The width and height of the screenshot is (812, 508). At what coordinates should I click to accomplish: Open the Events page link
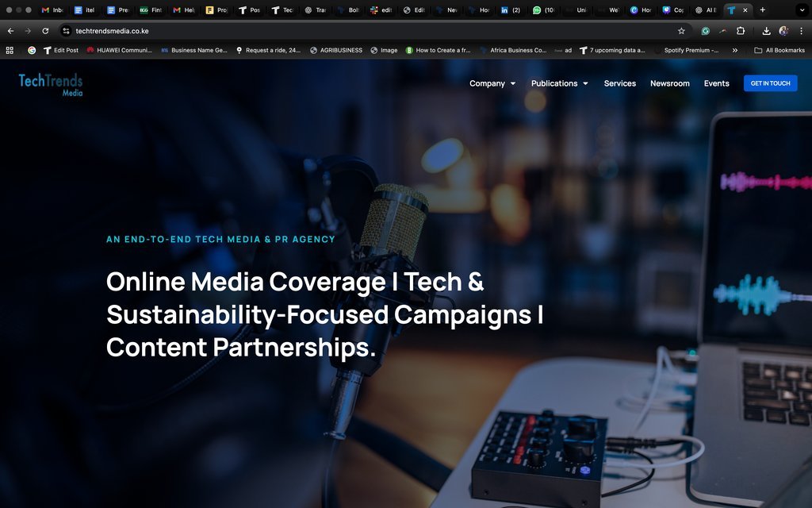[x=716, y=83]
